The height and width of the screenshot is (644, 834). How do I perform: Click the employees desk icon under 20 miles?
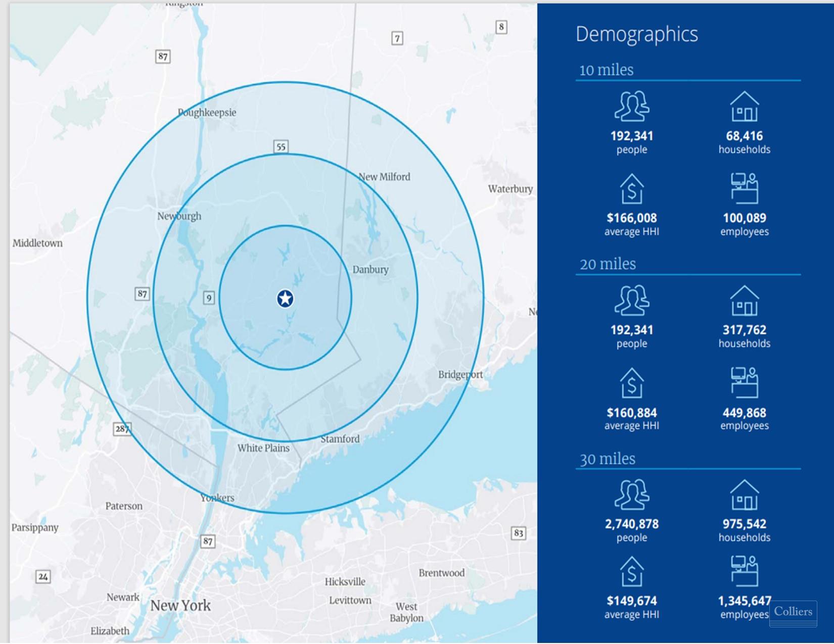(744, 382)
